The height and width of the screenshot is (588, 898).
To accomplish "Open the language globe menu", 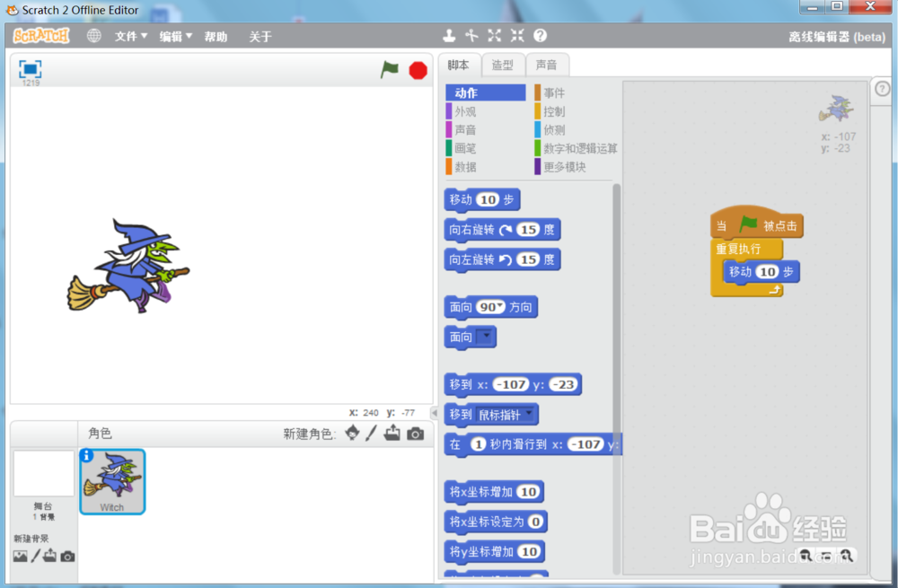I will [94, 36].
